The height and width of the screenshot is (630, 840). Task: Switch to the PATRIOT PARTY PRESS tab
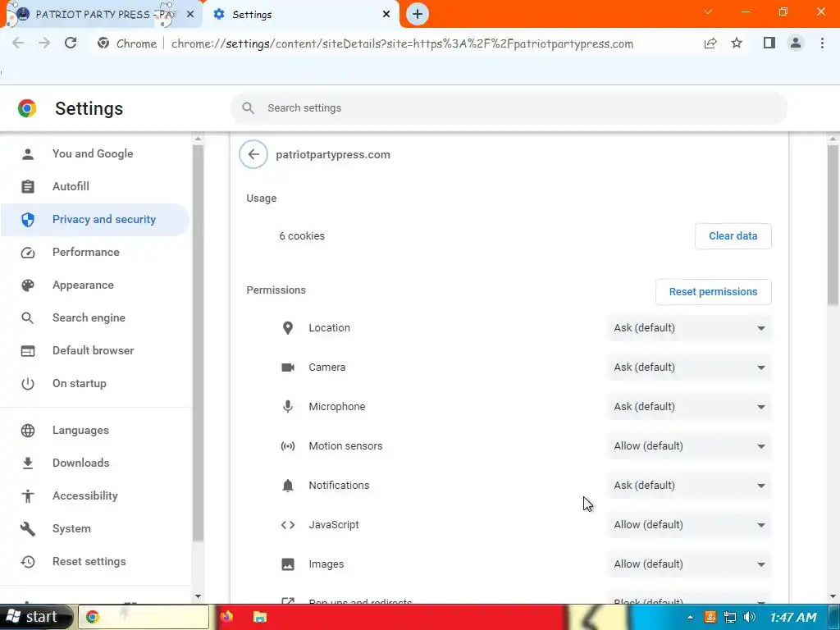point(103,15)
